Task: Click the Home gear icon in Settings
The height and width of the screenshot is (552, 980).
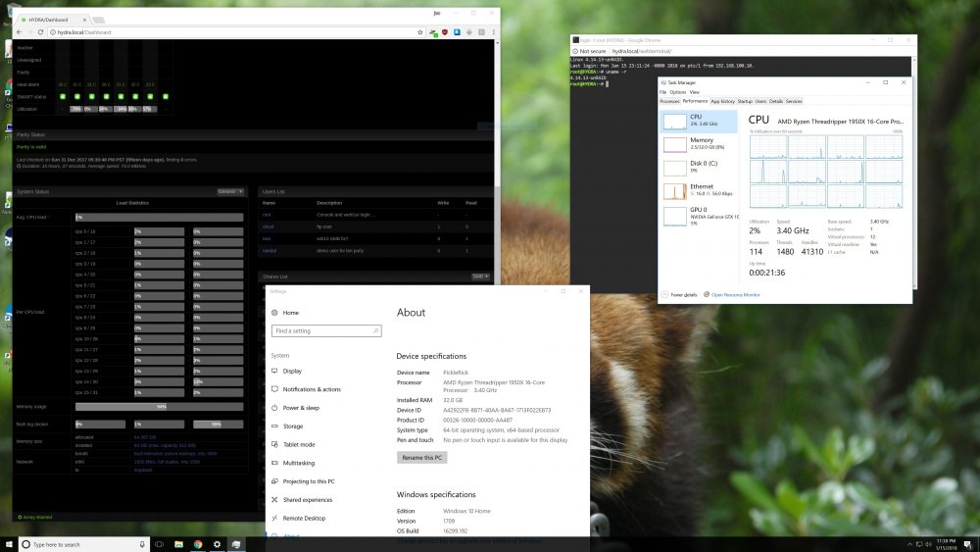Action: click(x=274, y=313)
